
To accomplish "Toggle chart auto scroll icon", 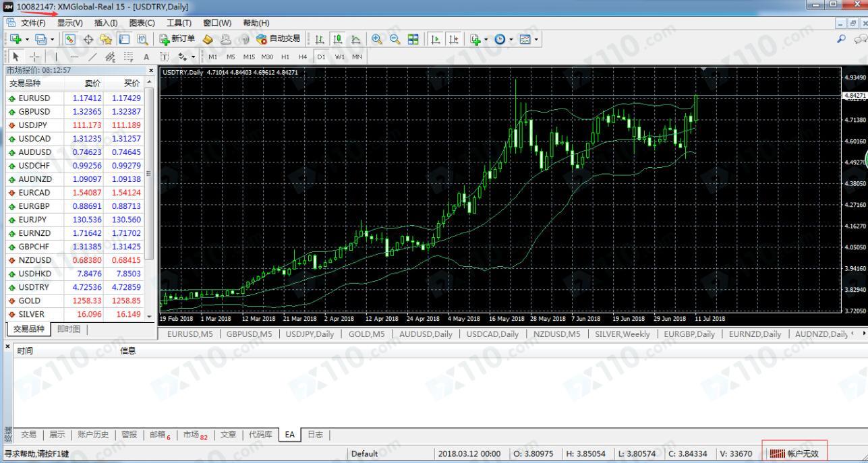I will (436, 39).
